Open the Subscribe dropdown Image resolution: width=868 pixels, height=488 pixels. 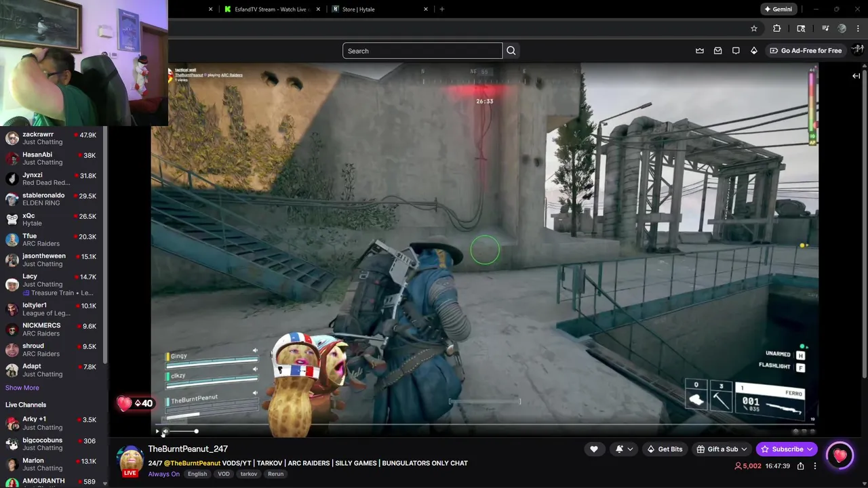pyautogui.click(x=787, y=449)
